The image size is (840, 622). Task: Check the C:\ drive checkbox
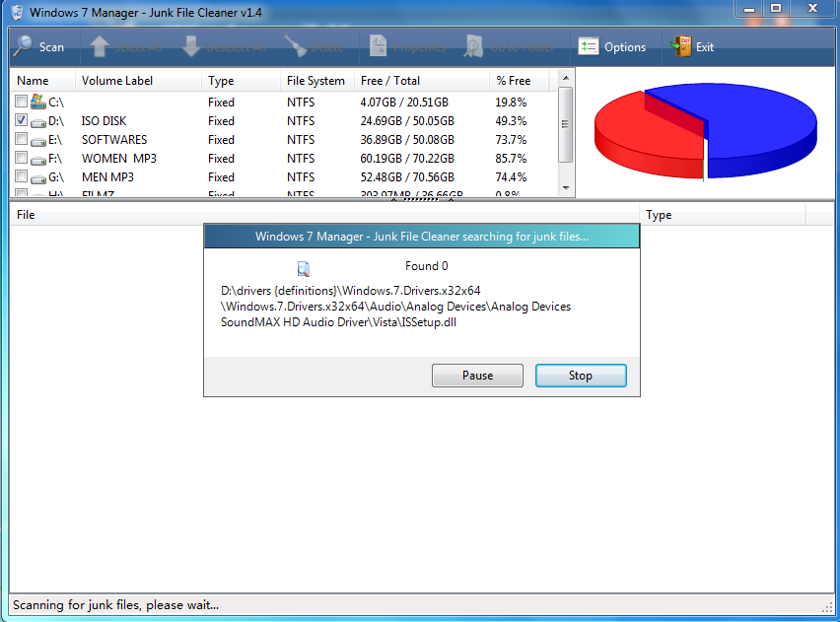pyautogui.click(x=21, y=101)
